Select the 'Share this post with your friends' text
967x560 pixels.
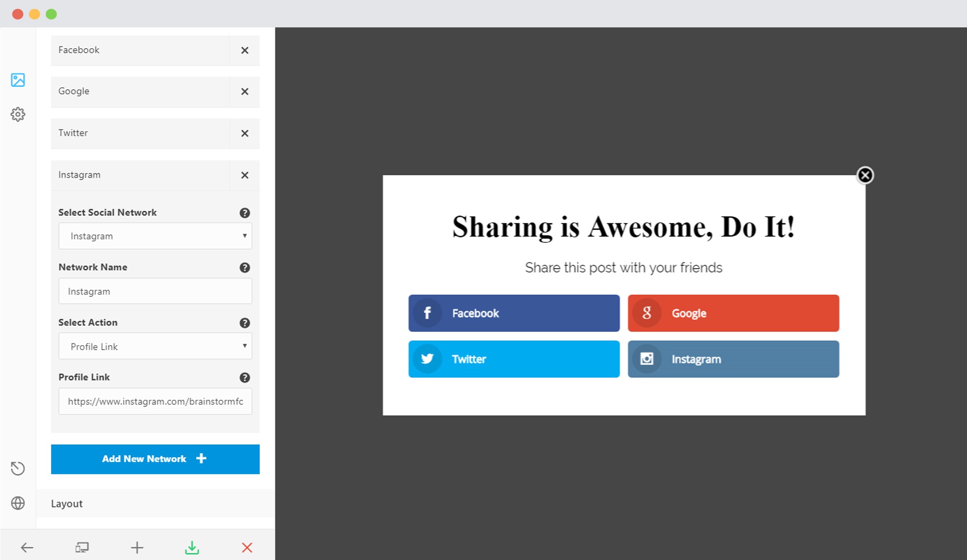(624, 268)
